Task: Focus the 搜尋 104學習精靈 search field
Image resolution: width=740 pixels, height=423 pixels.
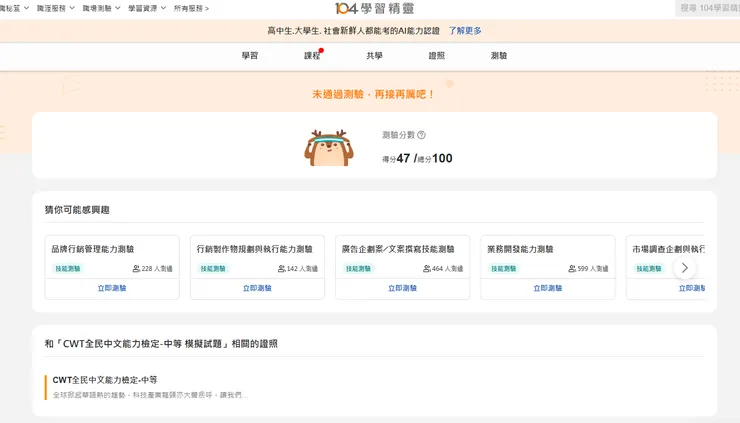Action: pyautogui.click(x=707, y=8)
